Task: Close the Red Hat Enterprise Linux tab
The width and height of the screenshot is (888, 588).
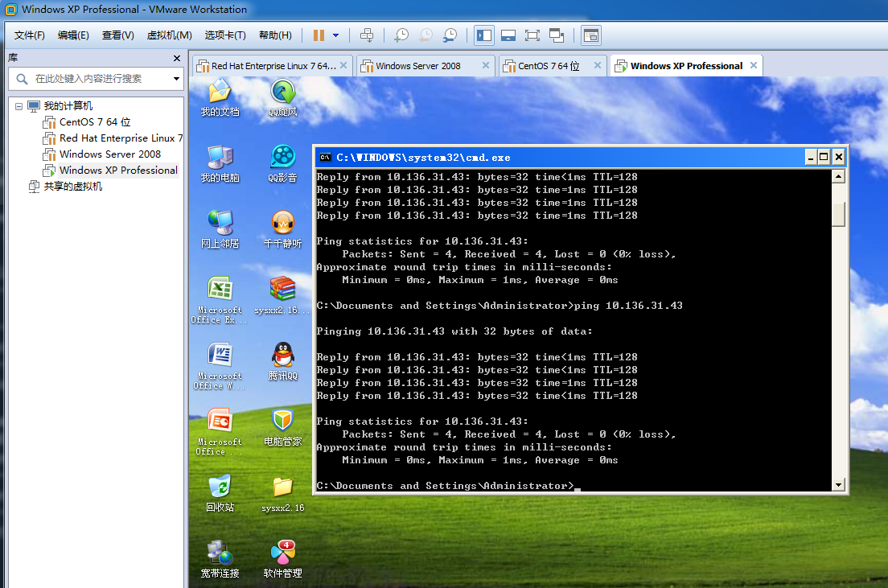Action: click(343, 66)
